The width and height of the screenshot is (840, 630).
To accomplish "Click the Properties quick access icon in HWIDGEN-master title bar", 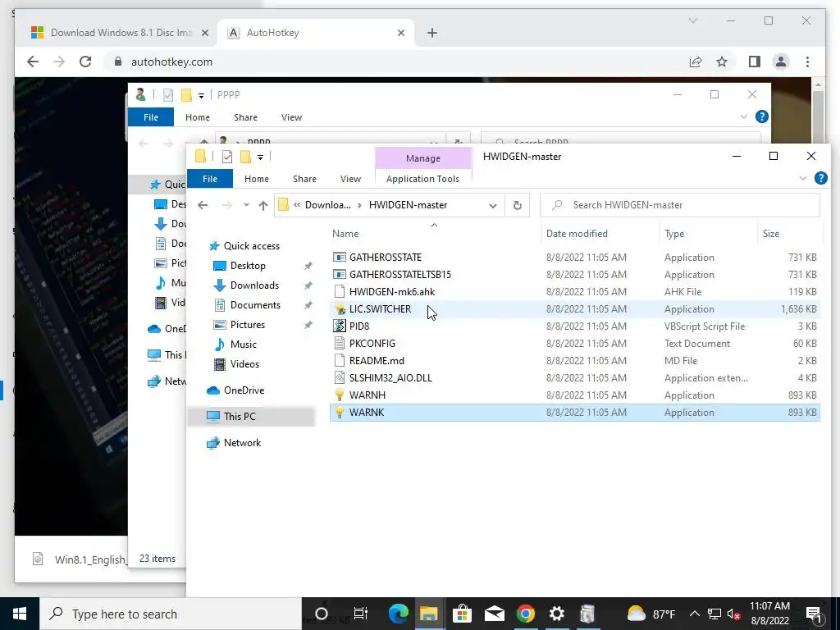I will (x=227, y=157).
